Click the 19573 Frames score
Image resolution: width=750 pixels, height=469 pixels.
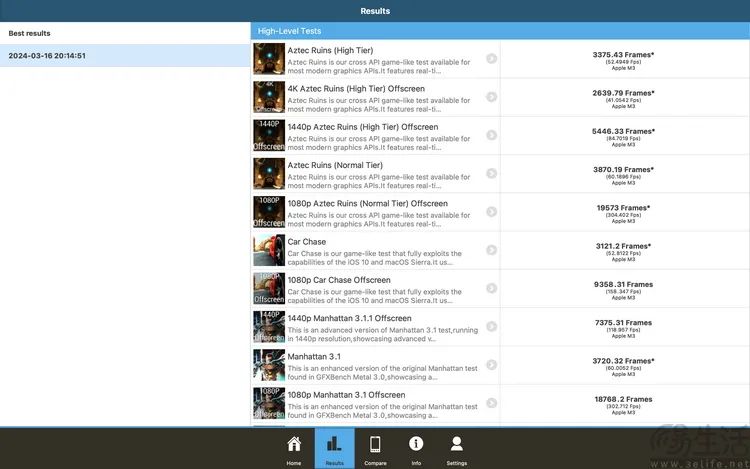pos(623,207)
